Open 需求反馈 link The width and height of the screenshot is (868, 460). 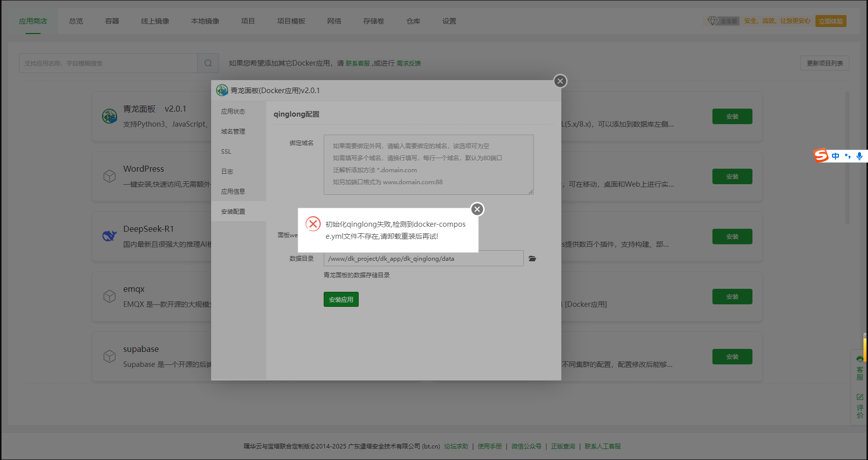409,64
